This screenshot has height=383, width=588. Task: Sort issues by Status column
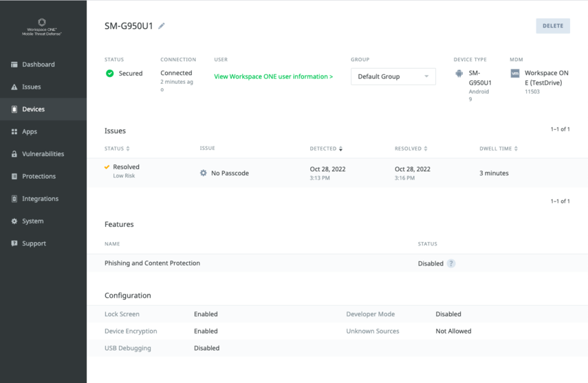tap(117, 149)
